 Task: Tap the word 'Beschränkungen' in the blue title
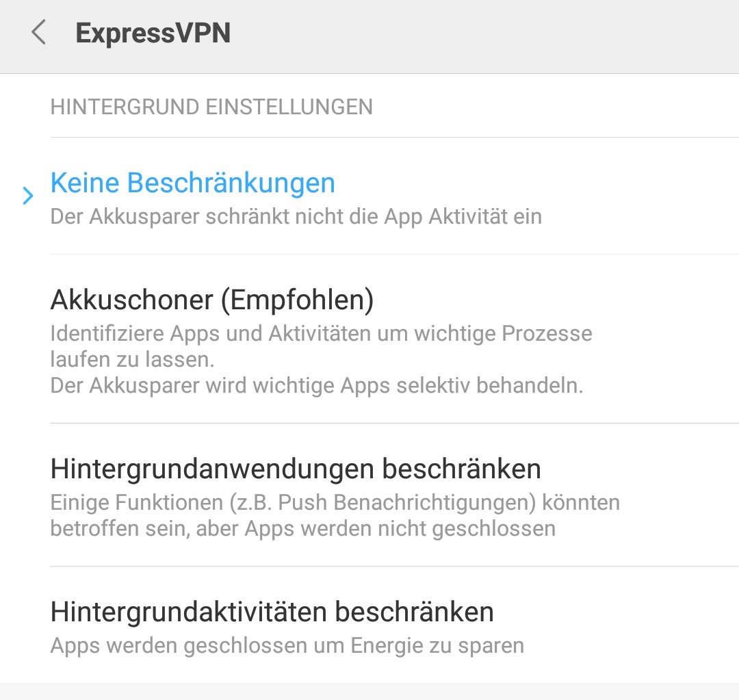(x=231, y=183)
